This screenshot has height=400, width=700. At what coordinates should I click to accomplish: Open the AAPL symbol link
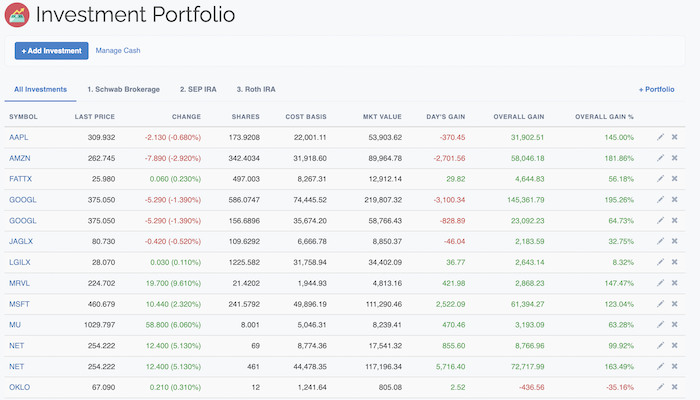19,137
